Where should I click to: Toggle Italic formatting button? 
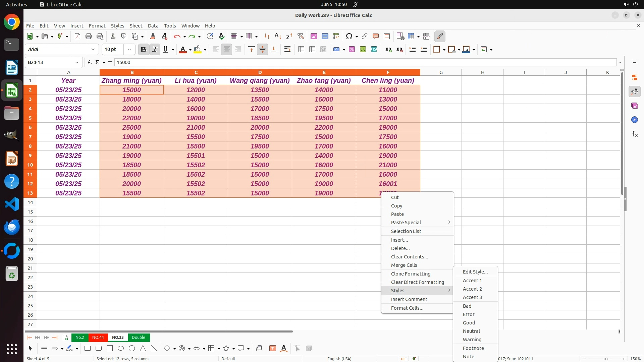pos(155,50)
